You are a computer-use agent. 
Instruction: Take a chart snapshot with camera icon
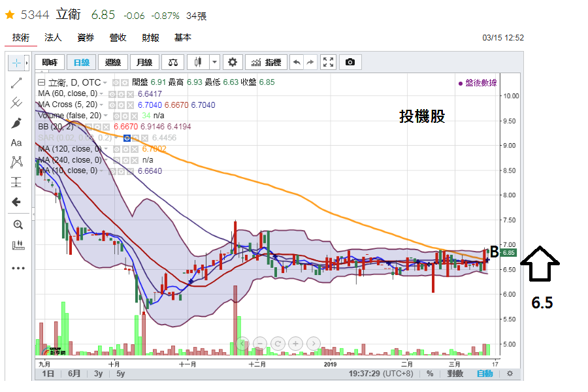[x=350, y=62]
